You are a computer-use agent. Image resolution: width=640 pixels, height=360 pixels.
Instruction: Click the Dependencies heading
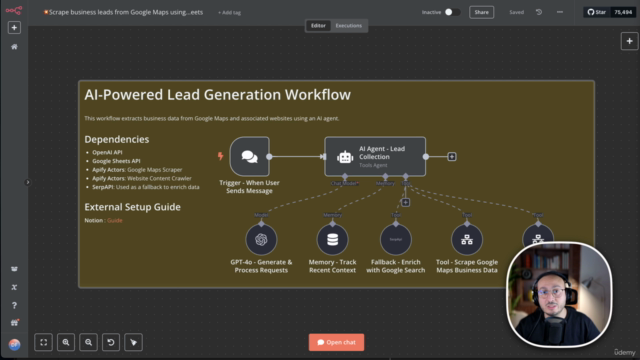(117, 139)
